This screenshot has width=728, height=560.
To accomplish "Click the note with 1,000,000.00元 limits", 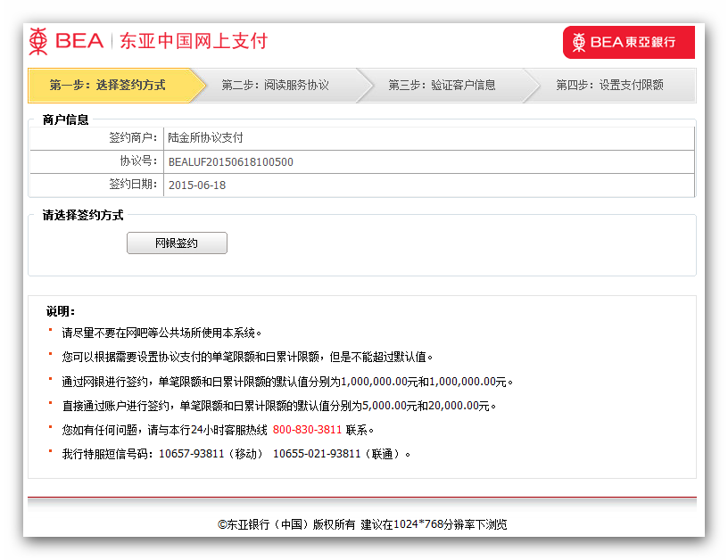I will (x=287, y=382).
